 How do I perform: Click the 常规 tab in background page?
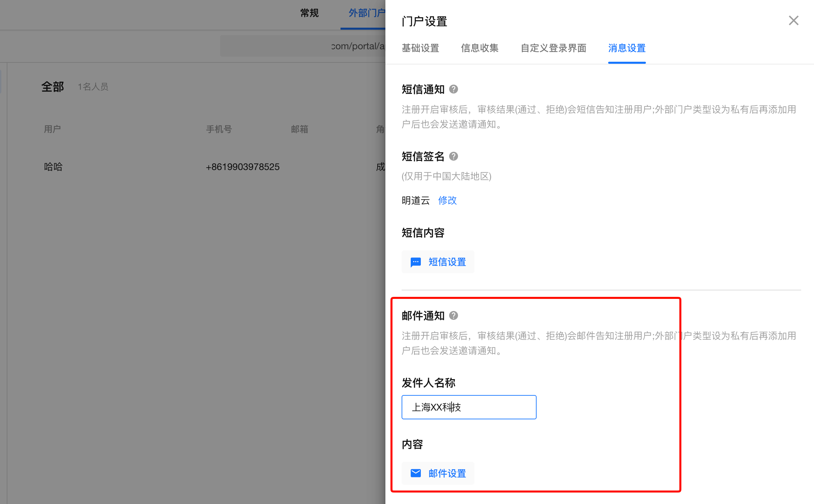[x=309, y=13]
